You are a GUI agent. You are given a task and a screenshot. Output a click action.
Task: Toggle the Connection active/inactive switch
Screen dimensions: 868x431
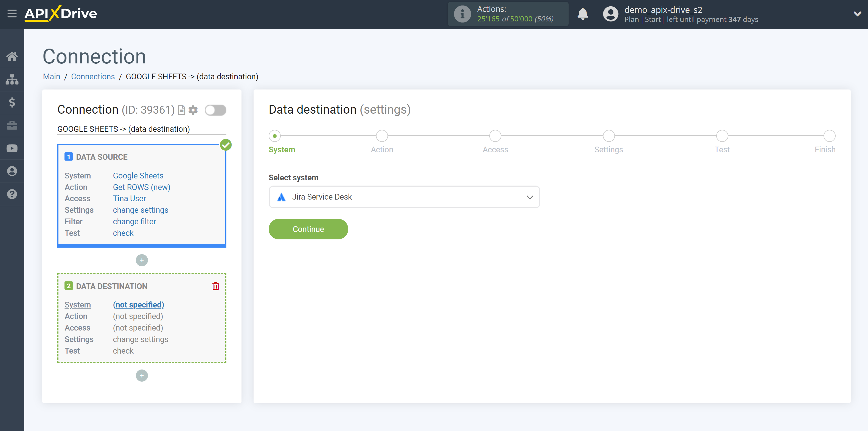pyautogui.click(x=215, y=110)
